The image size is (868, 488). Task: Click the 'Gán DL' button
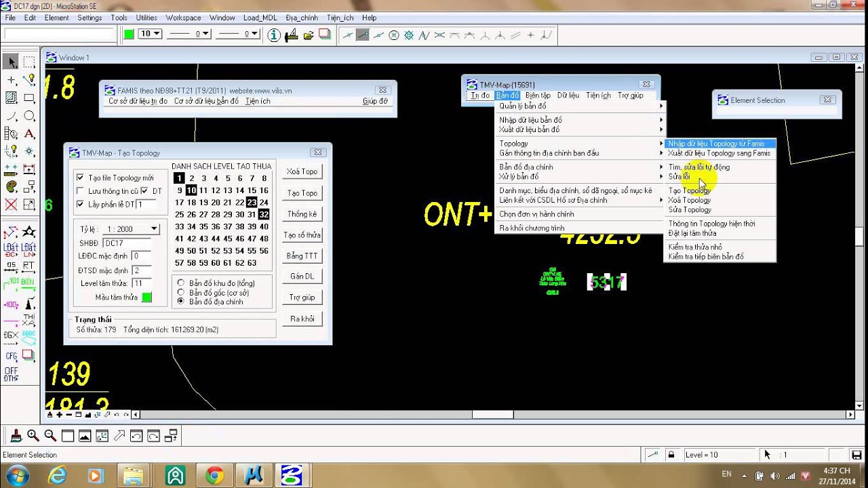coord(302,276)
